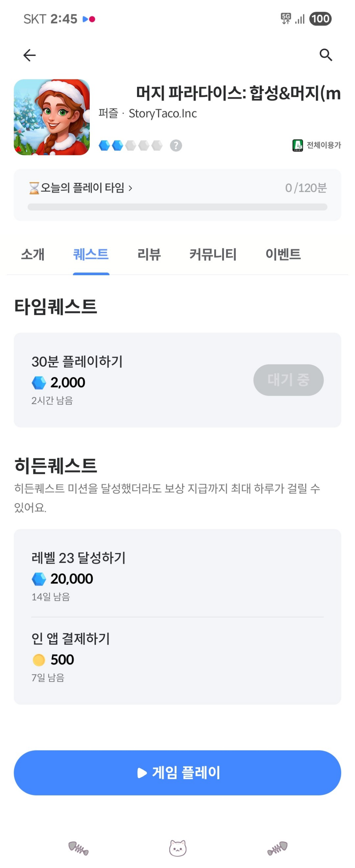Tap the 전체이용가 age rating badge
The width and height of the screenshot is (355, 868).
pos(317,145)
